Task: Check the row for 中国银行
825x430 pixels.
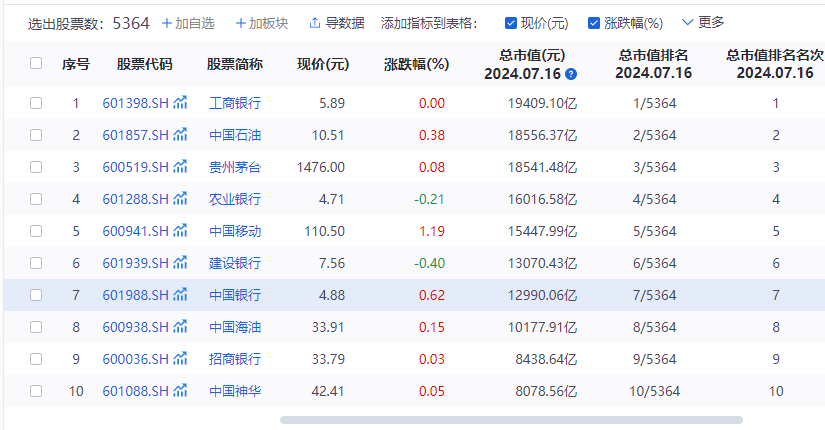Action: click(36, 295)
